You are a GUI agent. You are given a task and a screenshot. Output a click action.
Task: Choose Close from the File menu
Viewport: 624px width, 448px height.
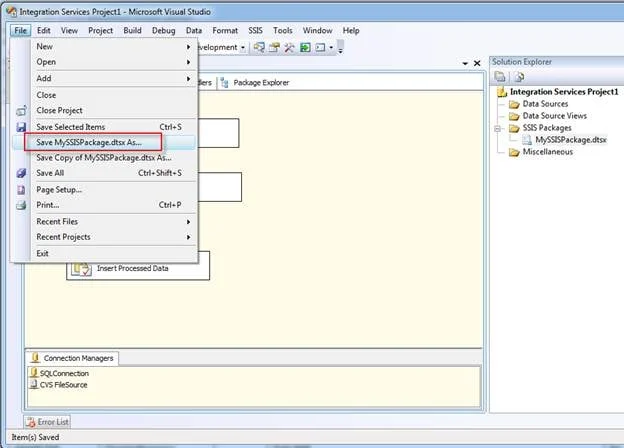tap(104, 95)
